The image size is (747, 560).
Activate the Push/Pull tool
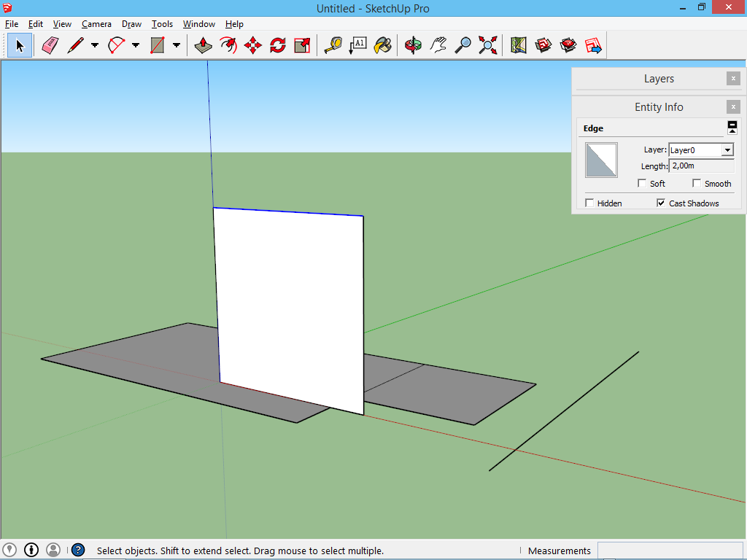click(x=204, y=46)
